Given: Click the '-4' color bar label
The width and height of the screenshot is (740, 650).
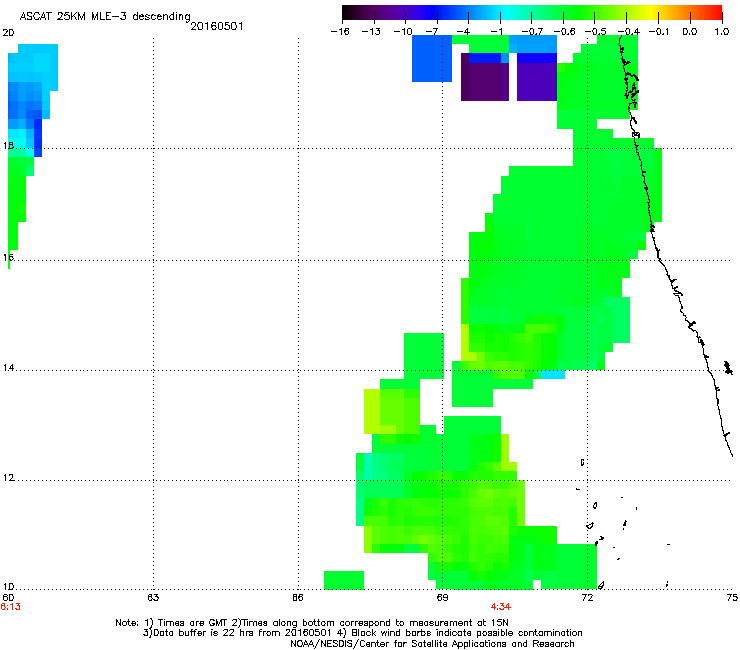Looking at the screenshot, I should pos(463,32).
